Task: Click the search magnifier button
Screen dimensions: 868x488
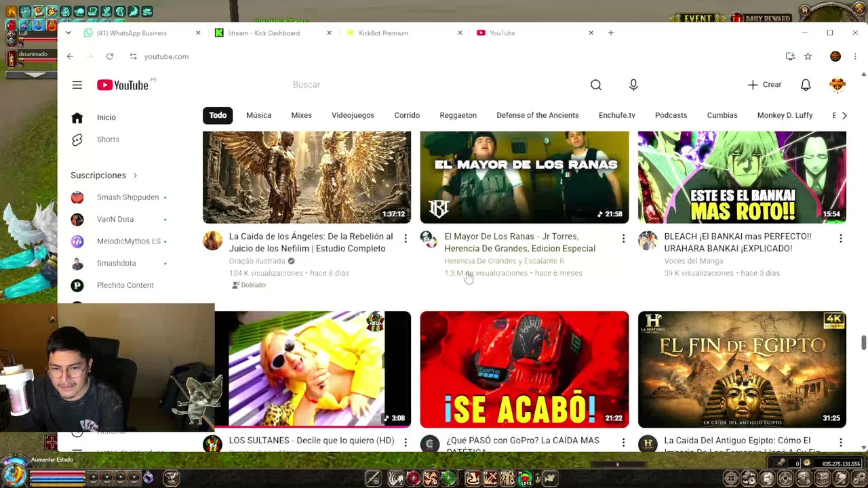Action: 596,85
